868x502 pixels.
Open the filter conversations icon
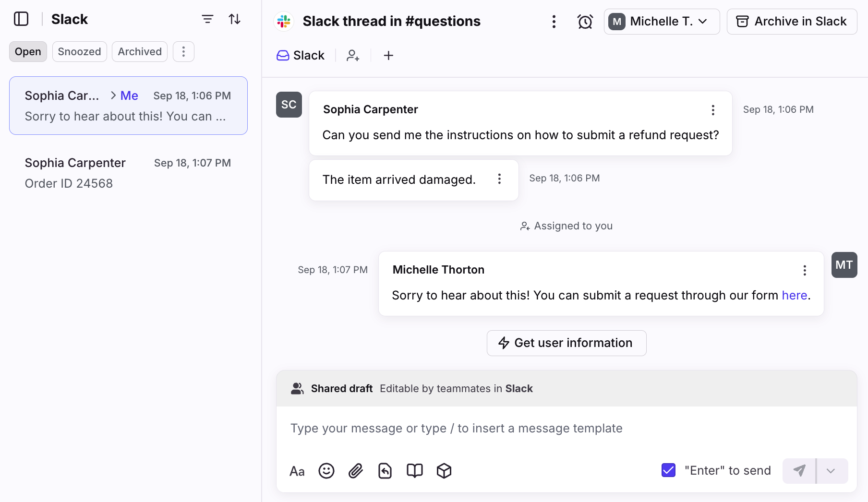[207, 19]
